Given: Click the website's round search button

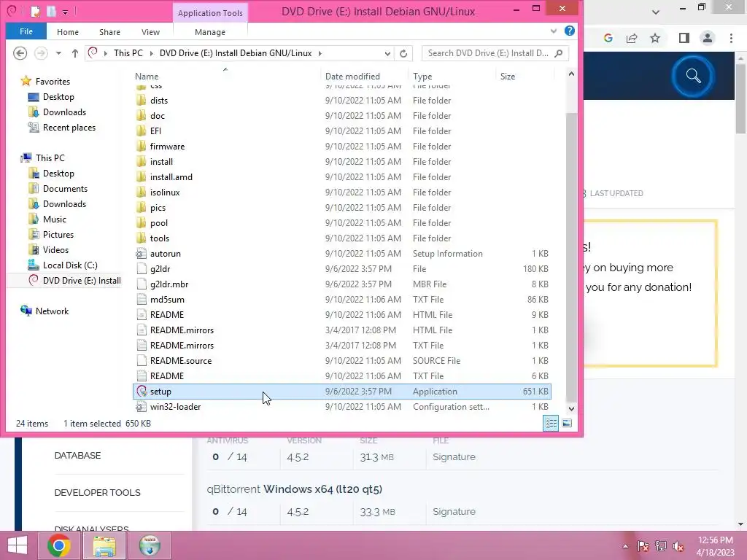Looking at the screenshot, I should coord(693,76).
